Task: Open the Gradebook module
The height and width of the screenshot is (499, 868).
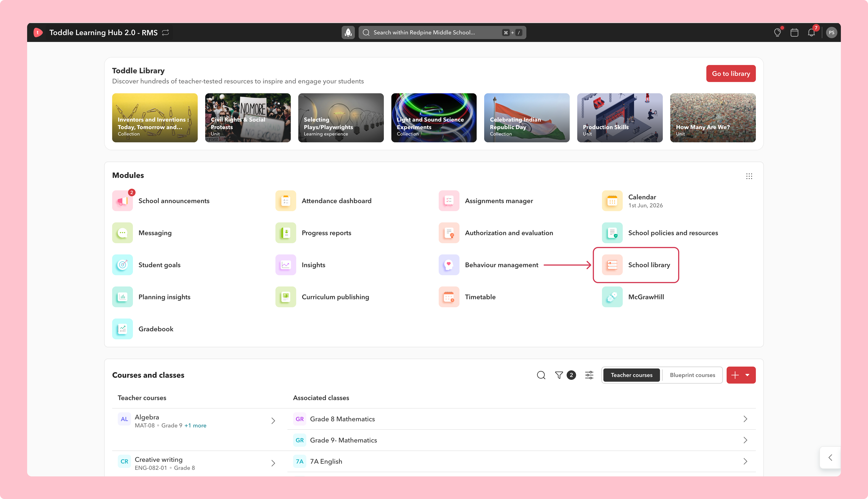Action: pyautogui.click(x=143, y=329)
